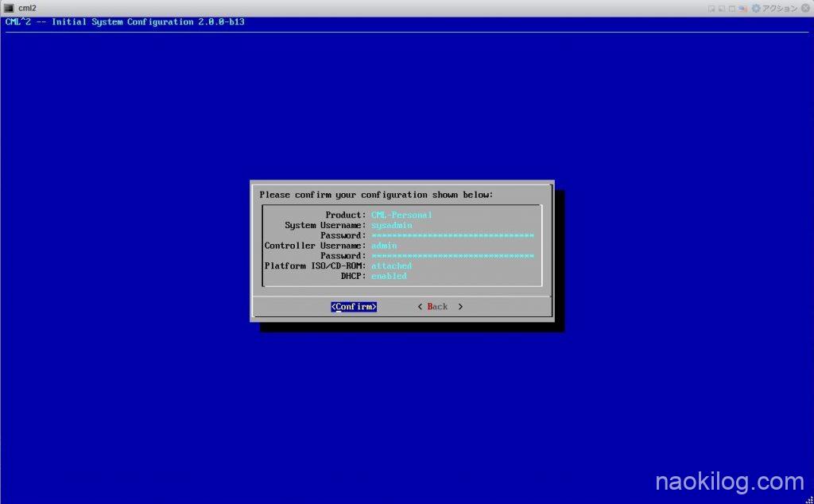
Task: Click the 'cml2' window title text
Action: [28, 8]
